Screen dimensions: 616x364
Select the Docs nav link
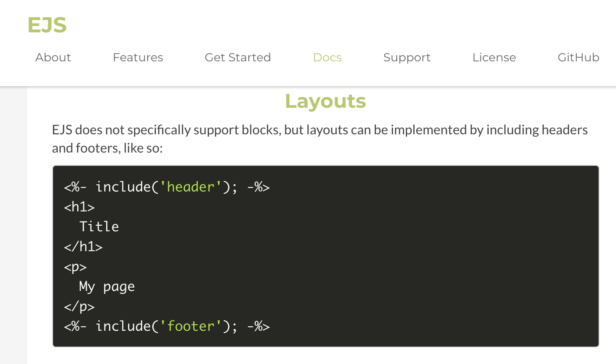pyautogui.click(x=327, y=57)
